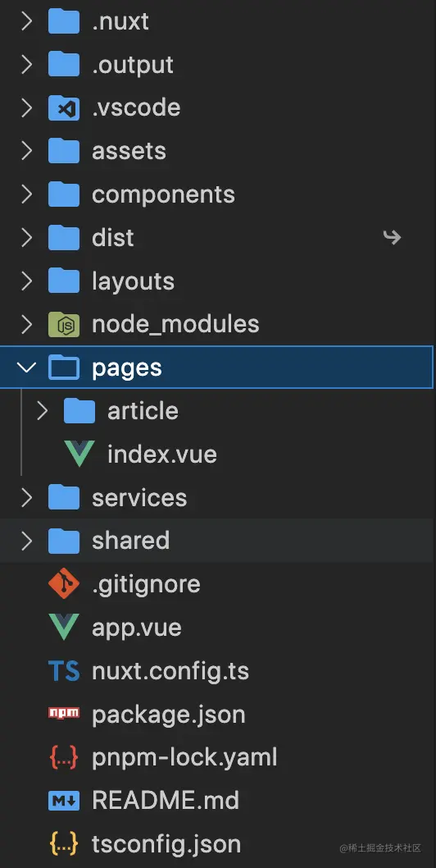Click the VS Code icon beside .vscode
Viewport: 436px width, 868px height.
tap(64, 108)
